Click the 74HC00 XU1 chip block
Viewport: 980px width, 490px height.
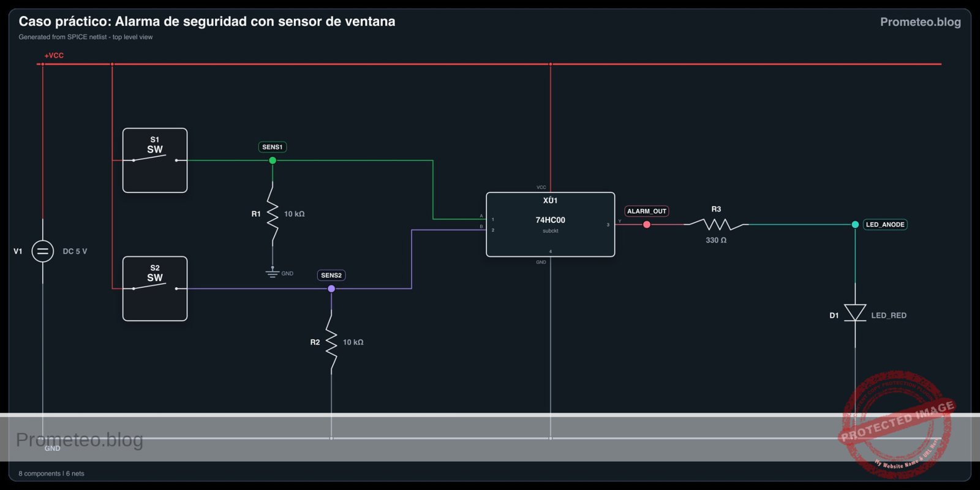pyautogui.click(x=551, y=224)
